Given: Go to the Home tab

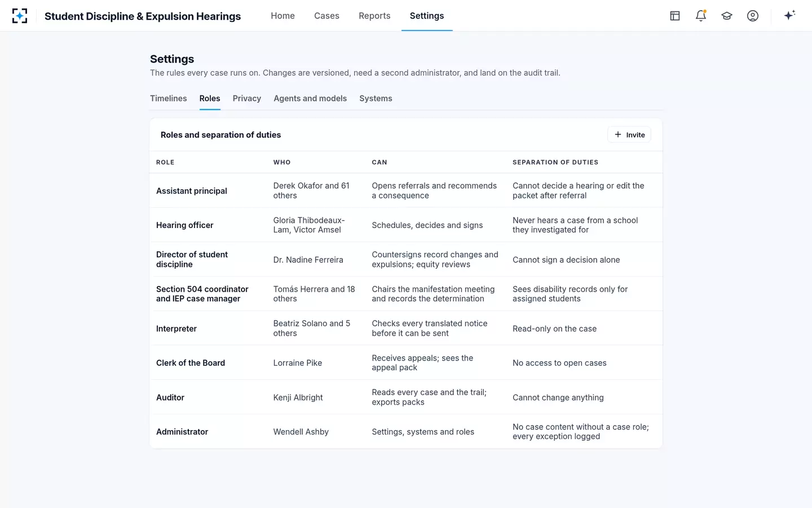Looking at the screenshot, I should coord(283,16).
